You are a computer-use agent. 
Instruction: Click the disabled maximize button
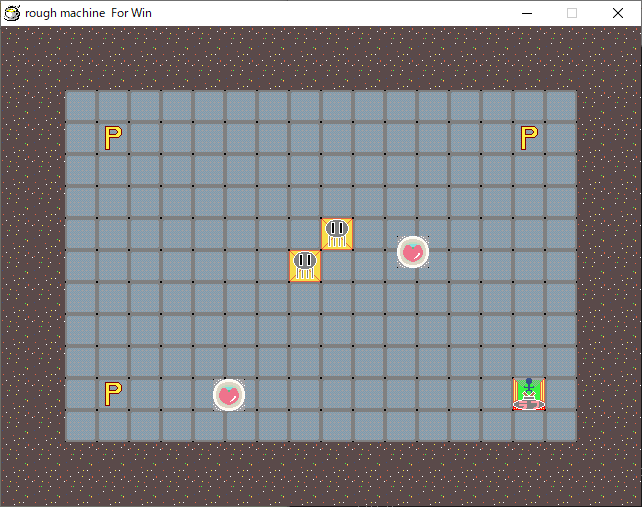pos(572,13)
